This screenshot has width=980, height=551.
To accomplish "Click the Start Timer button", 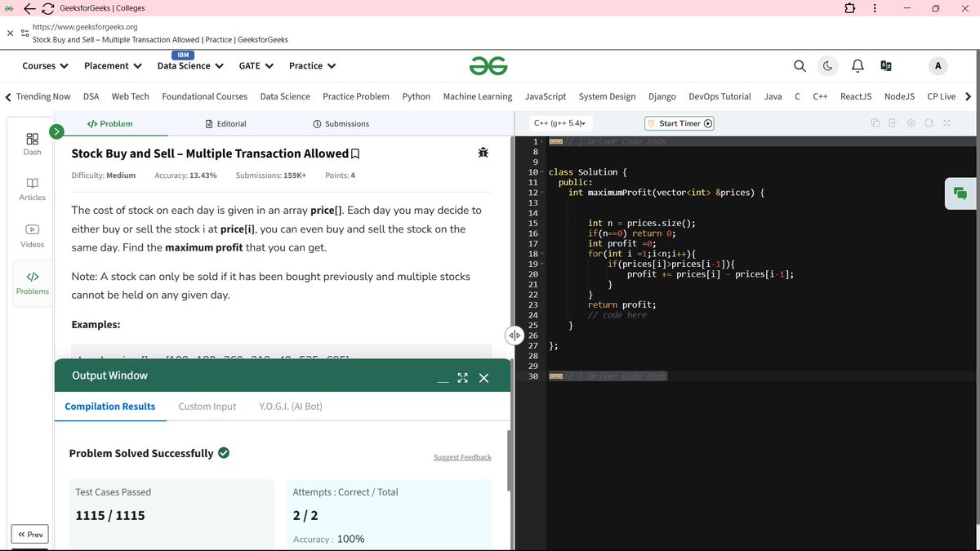I will [679, 123].
